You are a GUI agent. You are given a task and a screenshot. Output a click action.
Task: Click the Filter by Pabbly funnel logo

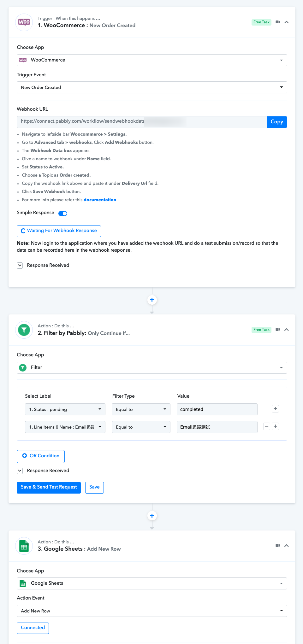coord(24,330)
